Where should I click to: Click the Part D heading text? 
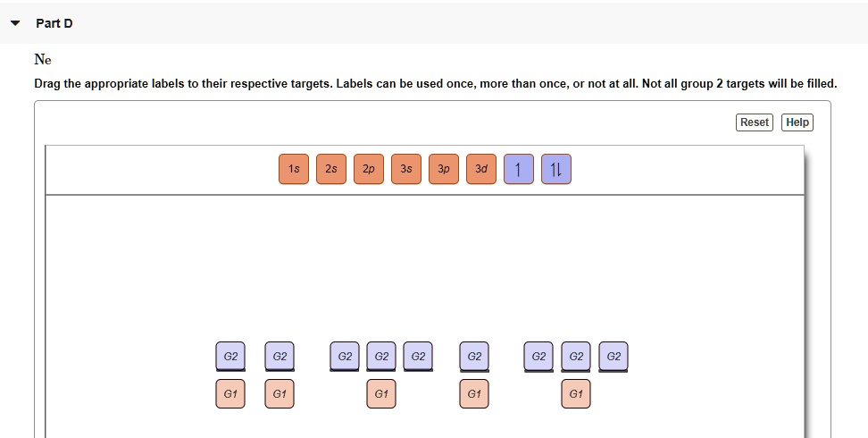tap(54, 23)
